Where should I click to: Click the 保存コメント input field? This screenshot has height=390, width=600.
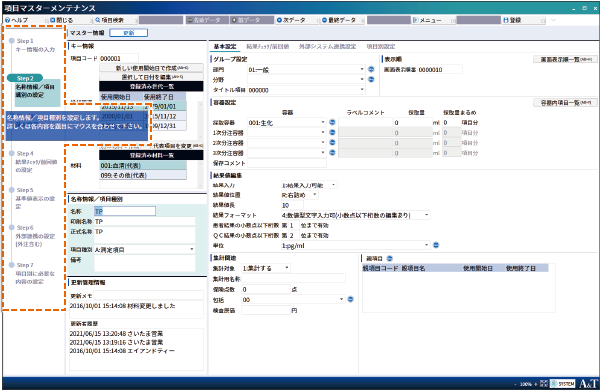[x=287, y=163]
